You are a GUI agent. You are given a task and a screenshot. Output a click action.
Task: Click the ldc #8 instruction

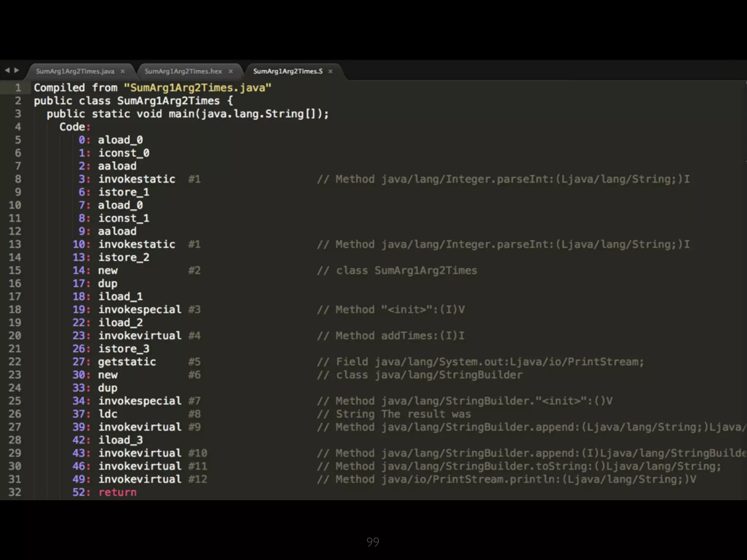(x=108, y=414)
